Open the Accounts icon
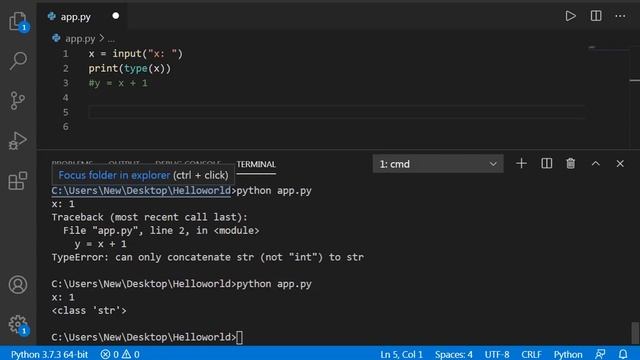640x360 pixels. 18,284
